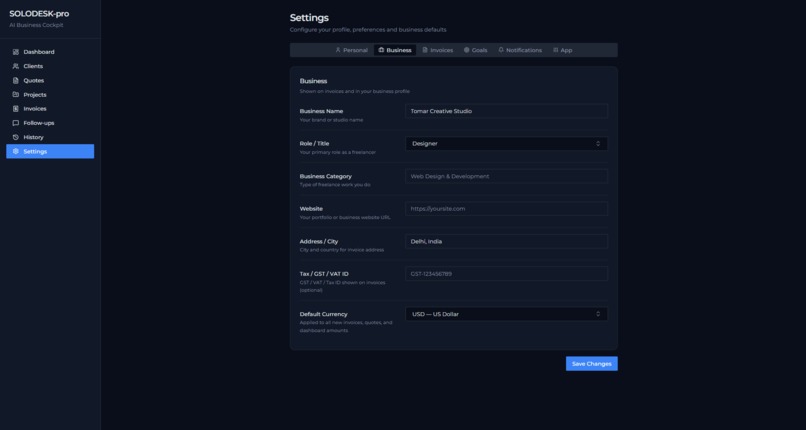Open Follow-ups in the sidebar
This screenshot has width=806, height=430.
[50, 123]
